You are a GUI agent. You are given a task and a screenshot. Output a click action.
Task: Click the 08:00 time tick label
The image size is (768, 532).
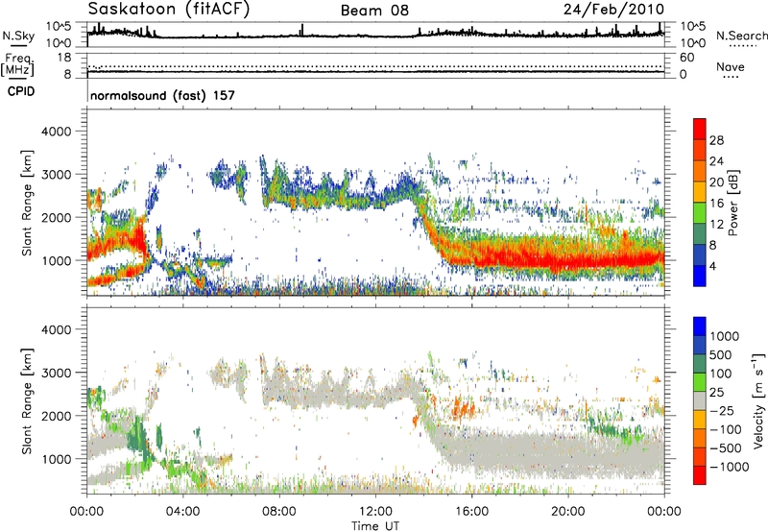279,512
